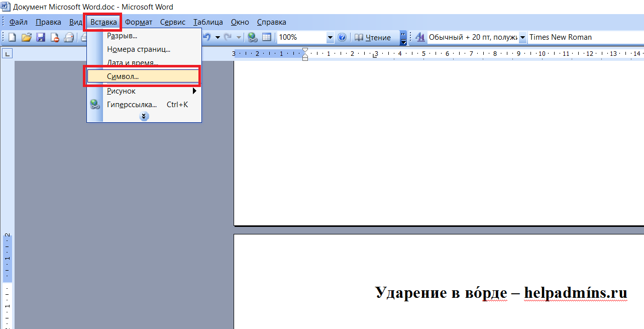Screen dimensions: 644x329
Task: Expand the Redo history dropdown arrow
Action: tap(239, 37)
